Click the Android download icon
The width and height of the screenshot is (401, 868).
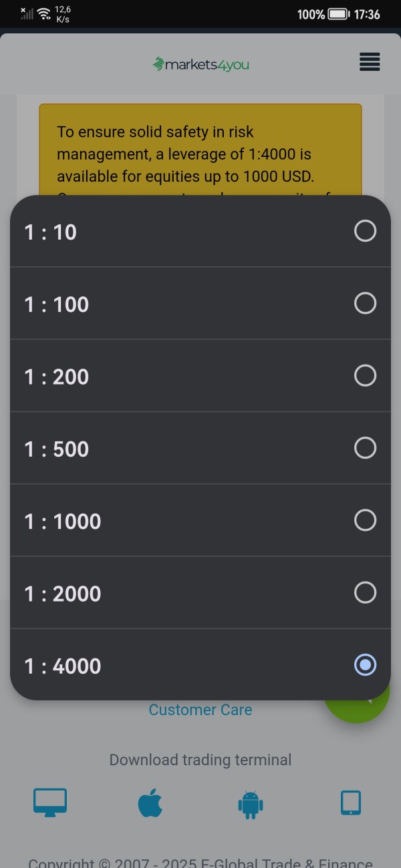tap(251, 804)
